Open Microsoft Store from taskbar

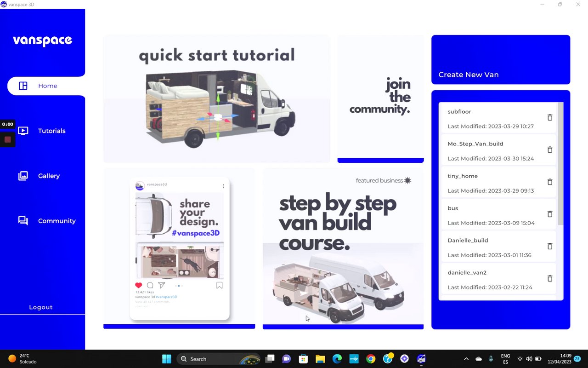tap(303, 359)
